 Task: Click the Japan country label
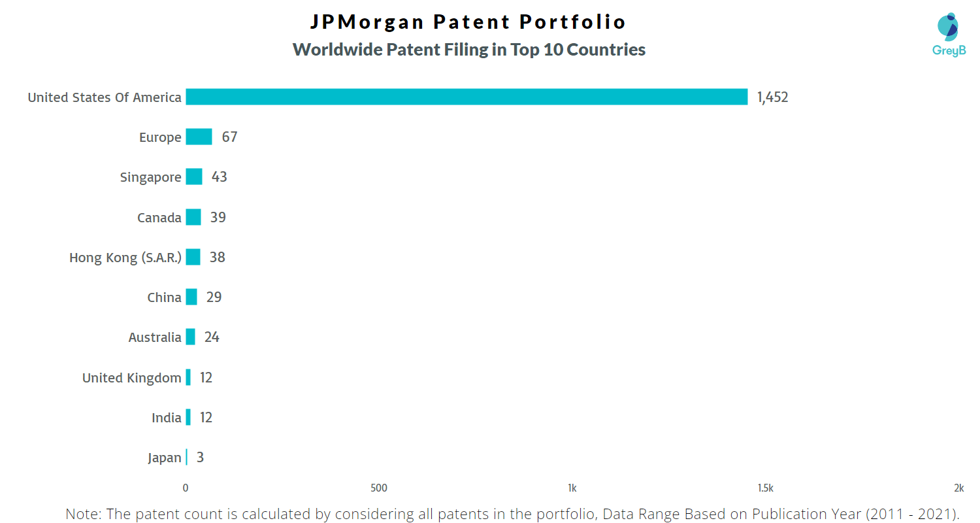coord(165,458)
